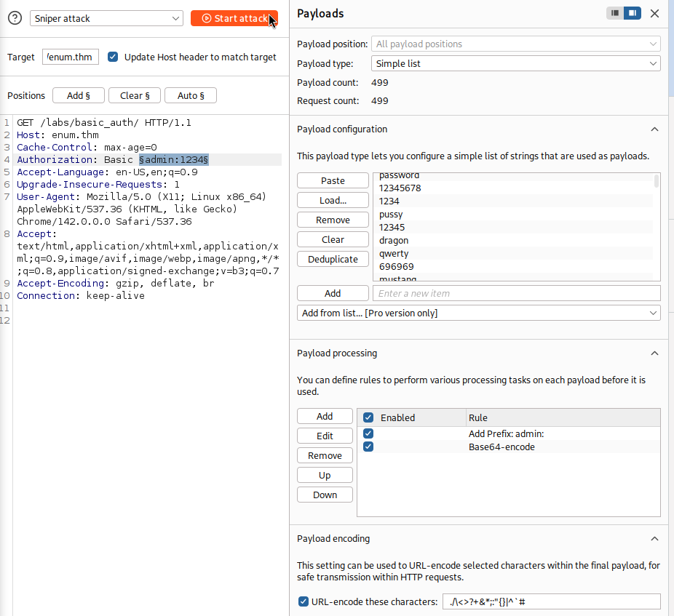674x616 pixels.
Task: Select payload item qwerty
Action: tap(514, 253)
